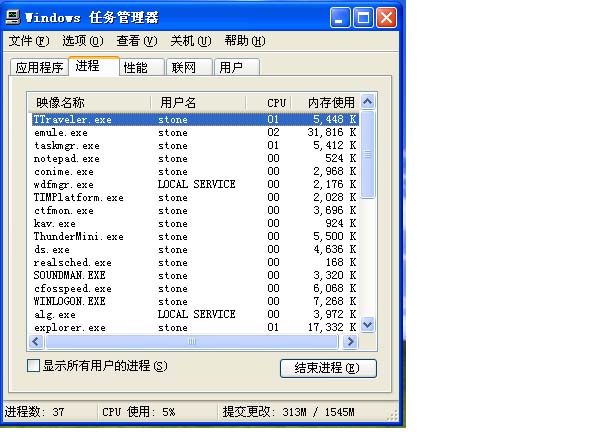Sort by 内存使用 column header
600x447 pixels.
[326, 103]
